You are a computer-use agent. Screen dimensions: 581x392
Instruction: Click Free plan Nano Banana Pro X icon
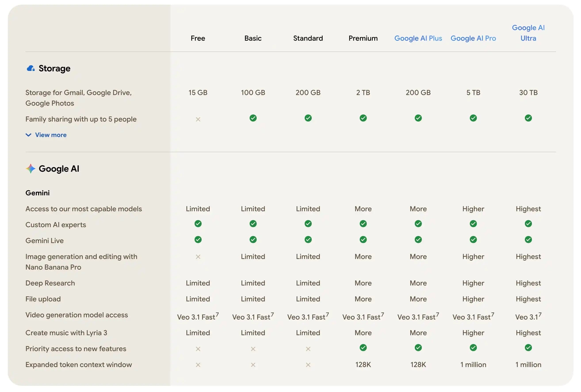click(x=198, y=257)
